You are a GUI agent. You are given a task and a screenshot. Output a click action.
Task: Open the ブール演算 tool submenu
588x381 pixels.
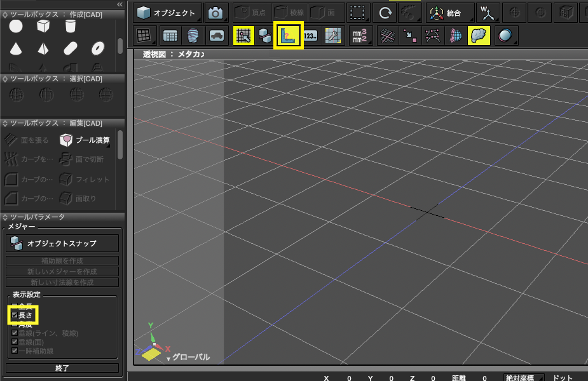[85, 140]
